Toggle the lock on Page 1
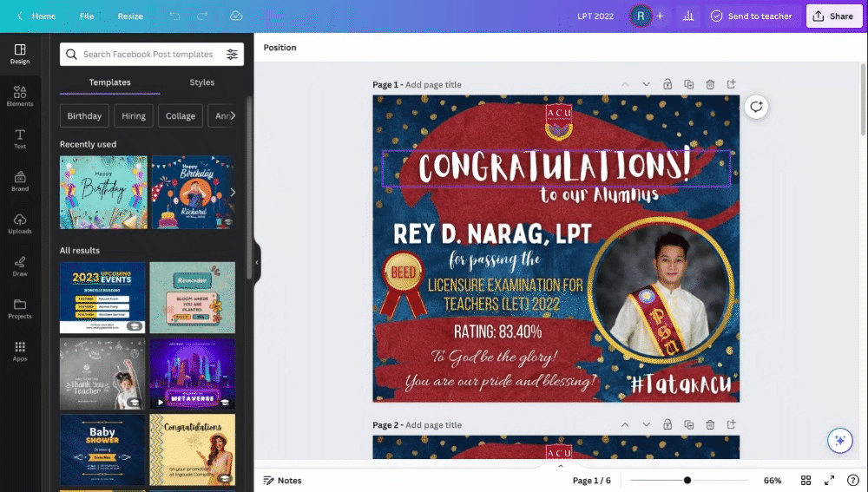The image size is (868, 492). 667,84
